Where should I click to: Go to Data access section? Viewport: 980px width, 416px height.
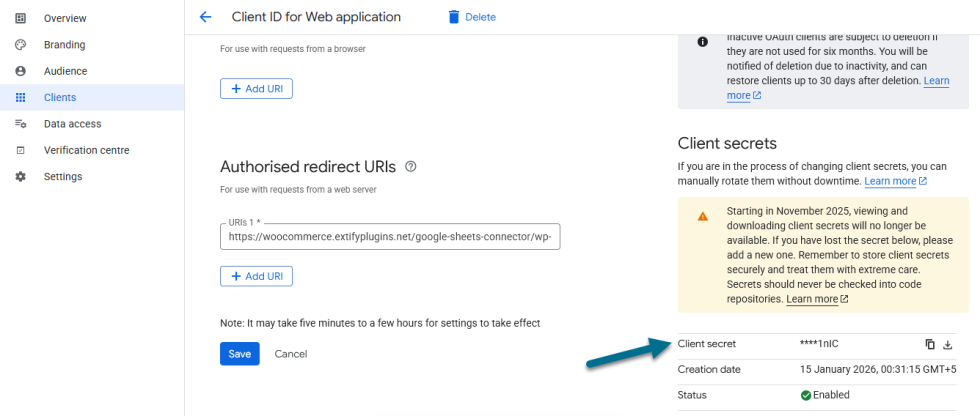[x=72, y=124]
